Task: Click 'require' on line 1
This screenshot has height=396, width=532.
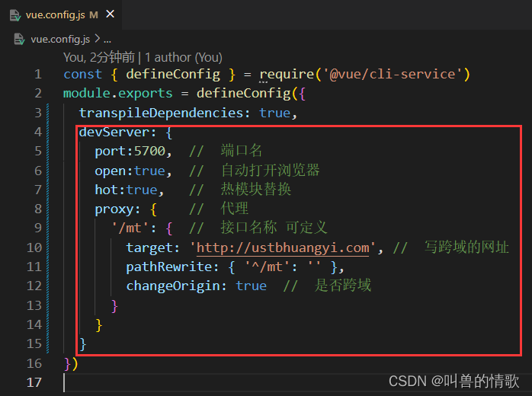Action: pos(287,75)
